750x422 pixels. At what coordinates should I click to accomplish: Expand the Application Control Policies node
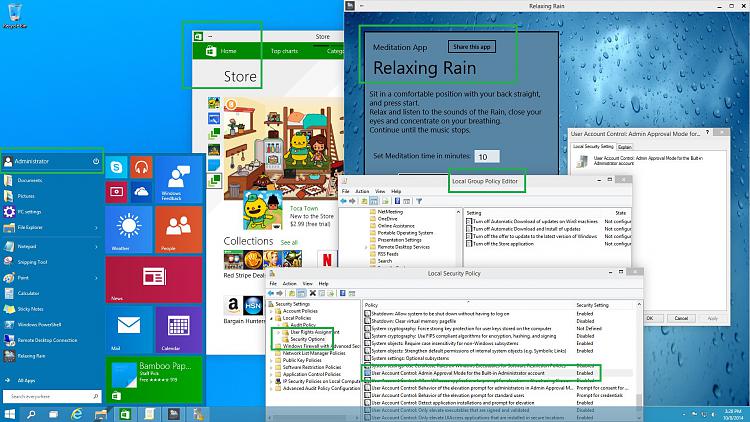click(x=271, y=374)
